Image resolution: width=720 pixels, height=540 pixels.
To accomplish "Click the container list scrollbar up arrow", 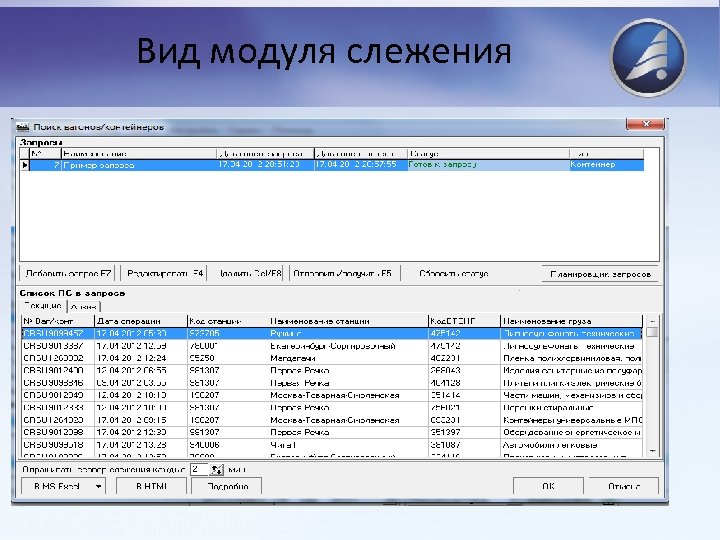I will tap(652, 321).
